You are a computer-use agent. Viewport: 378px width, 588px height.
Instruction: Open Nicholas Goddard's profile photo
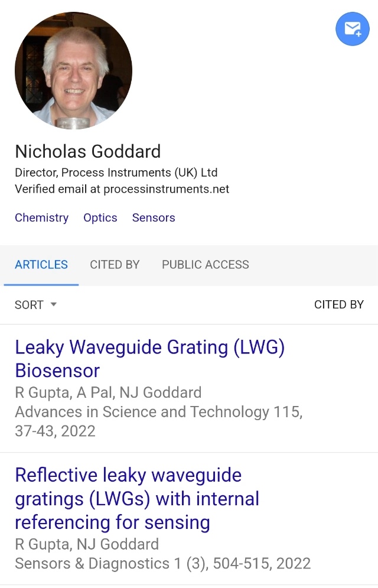click(73, 70)
